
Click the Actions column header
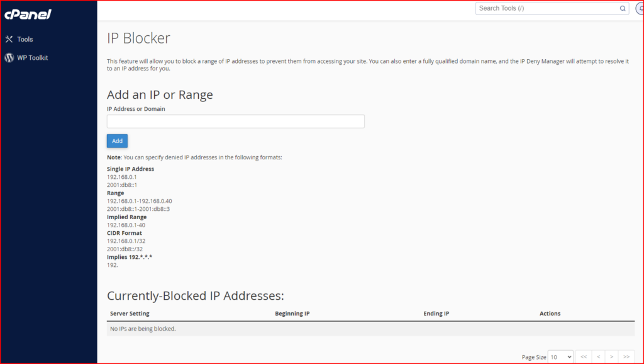click(550, 314)
